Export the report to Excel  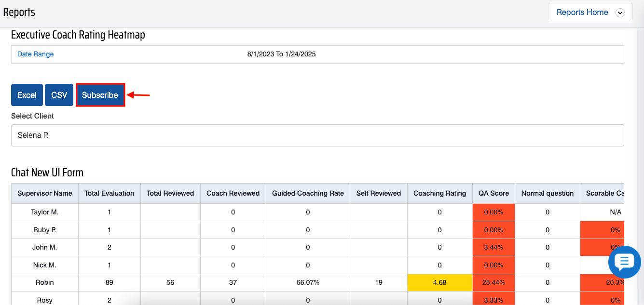coord(27,95)
